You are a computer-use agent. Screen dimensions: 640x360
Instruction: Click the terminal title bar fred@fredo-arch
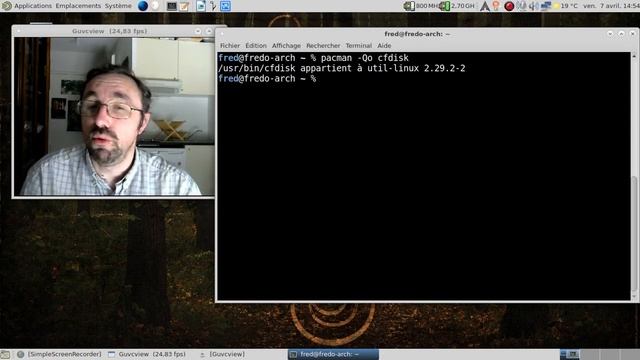(417, 34)
